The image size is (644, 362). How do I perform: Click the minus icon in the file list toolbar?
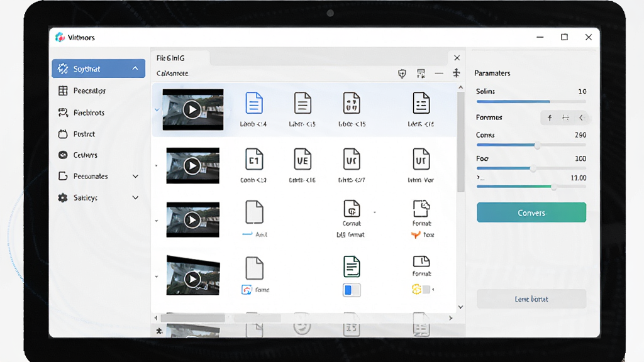coord(439,74)
